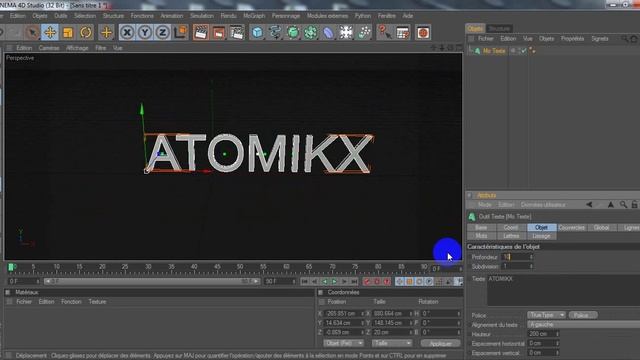Click the Subdivision field stepper arrows

click(x=531, y=266)
